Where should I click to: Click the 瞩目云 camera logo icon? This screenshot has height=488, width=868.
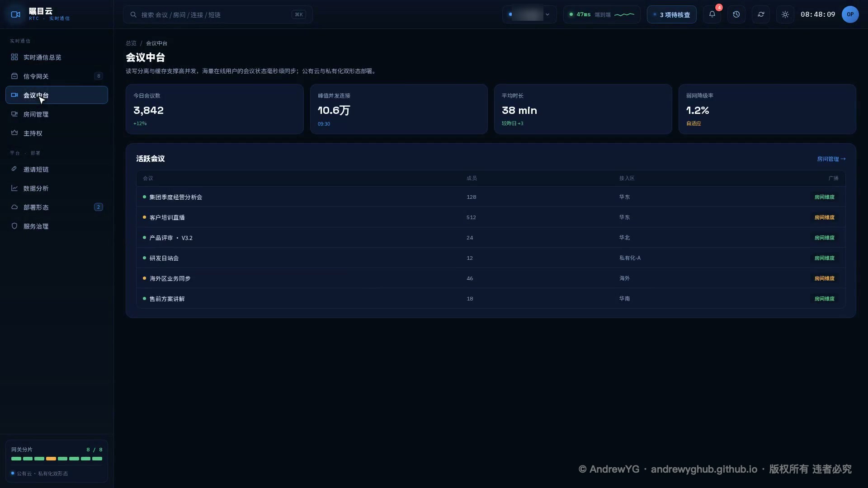[15, 14]
